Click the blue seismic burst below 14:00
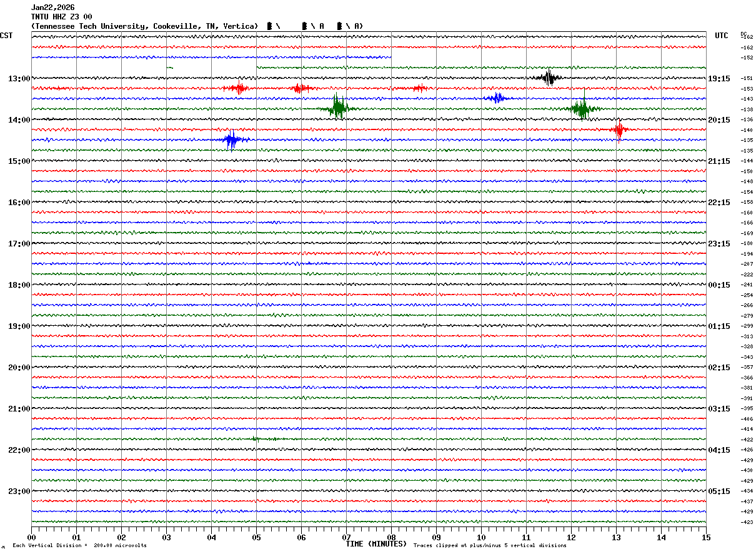756x554 pixels. click(232, 140)
